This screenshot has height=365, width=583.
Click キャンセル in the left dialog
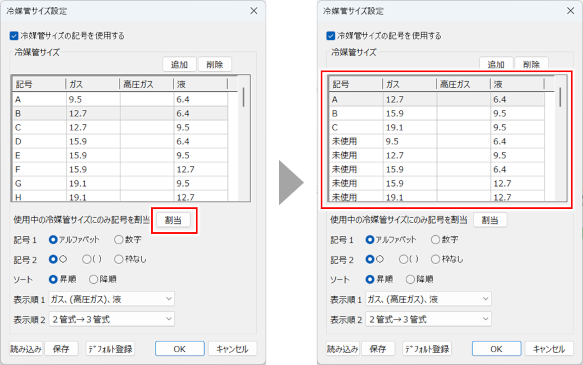232,349
